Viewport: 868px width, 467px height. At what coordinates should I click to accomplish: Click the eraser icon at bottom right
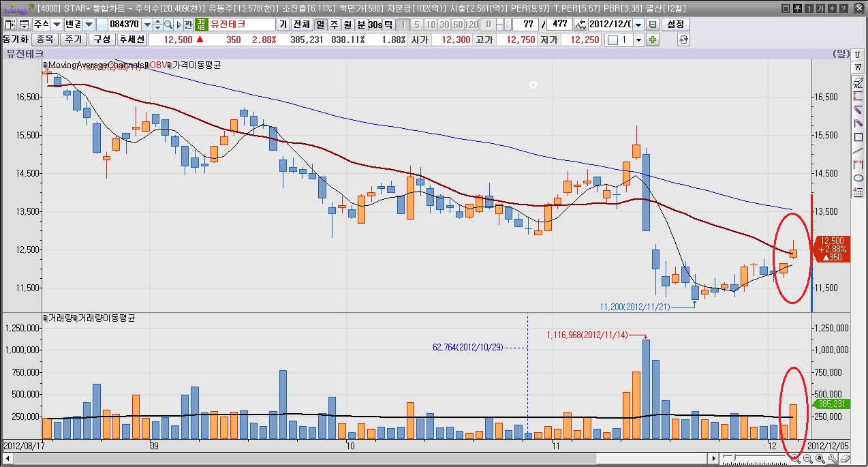point(845,460)
